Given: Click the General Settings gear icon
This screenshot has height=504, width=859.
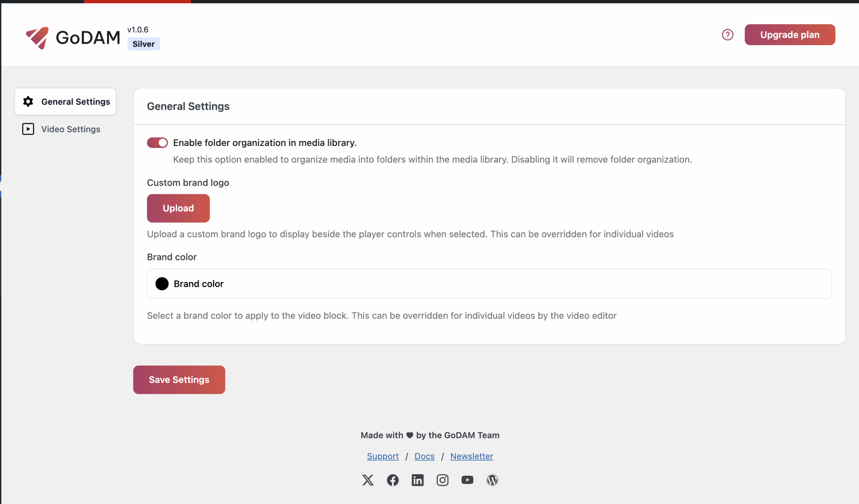Looking at the screenshot, I should [x=28, y=102].
